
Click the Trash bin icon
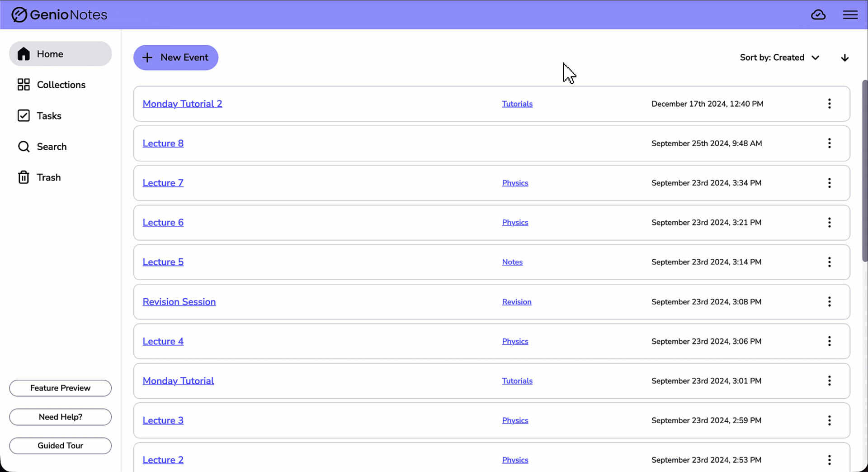(24, 177)
